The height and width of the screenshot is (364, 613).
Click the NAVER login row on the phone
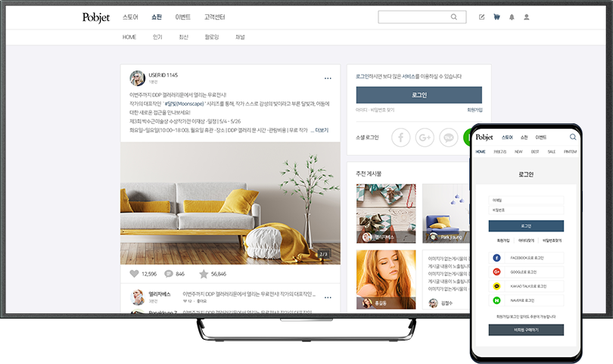click(526, 300)
